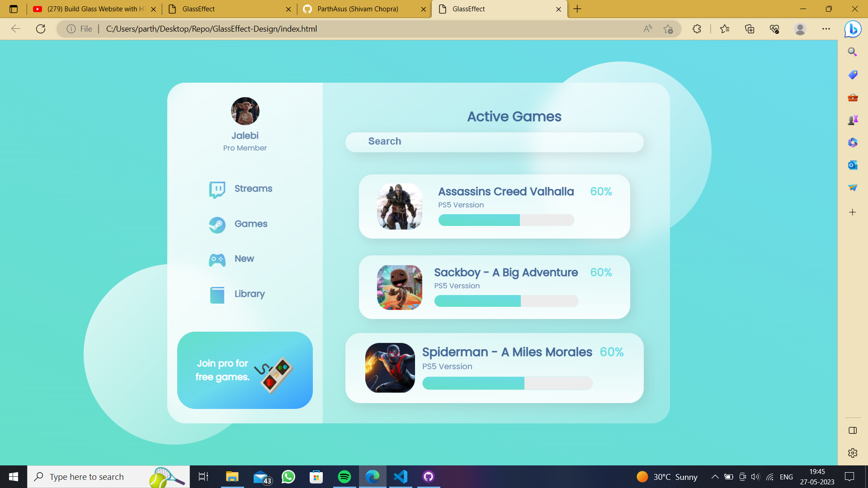Click inside the Search field
The height and width of the screenshot is (488, 868).
click(494, 141)
